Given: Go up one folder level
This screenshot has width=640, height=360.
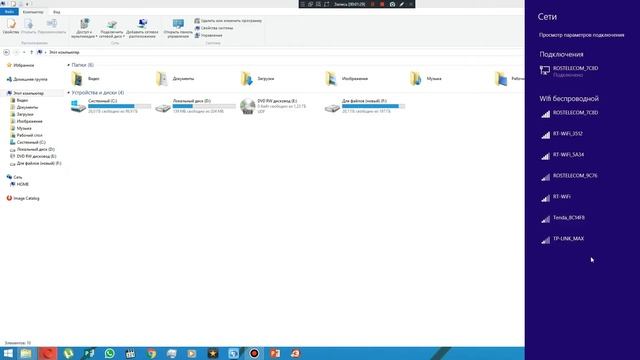Looking at the screenshot, I should (x=31, y=52).
